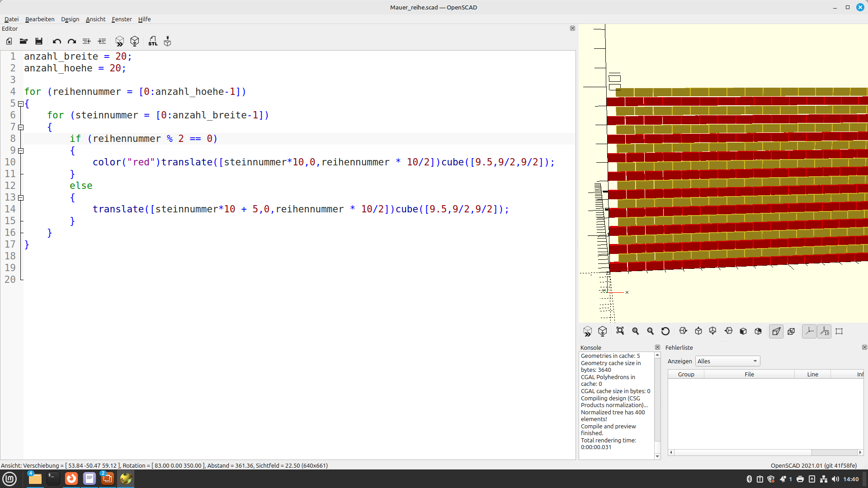Screen dimensions: 868x488
Task: Open the Anzeigen 'Alles' dropdown
Action: (x=727, y=361)
